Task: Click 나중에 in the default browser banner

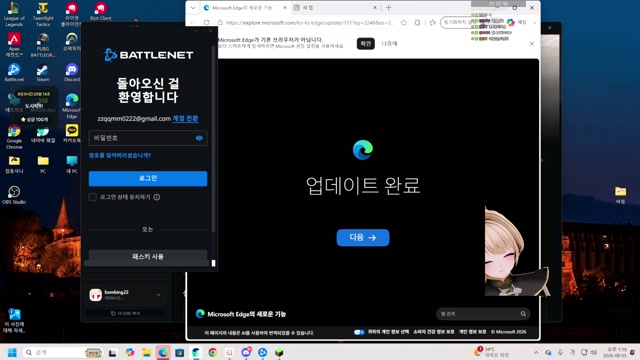Action: (389, 44)
